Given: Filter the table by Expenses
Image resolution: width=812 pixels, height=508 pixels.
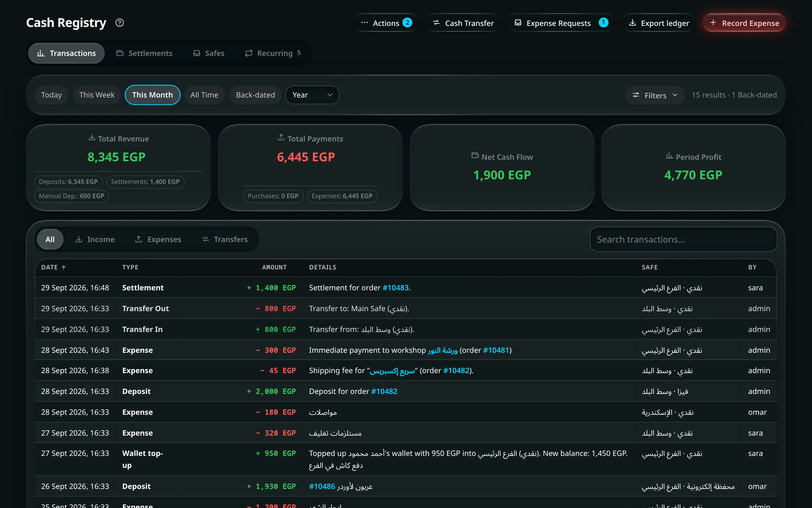Looking at the screenshot, I should 158,239.
